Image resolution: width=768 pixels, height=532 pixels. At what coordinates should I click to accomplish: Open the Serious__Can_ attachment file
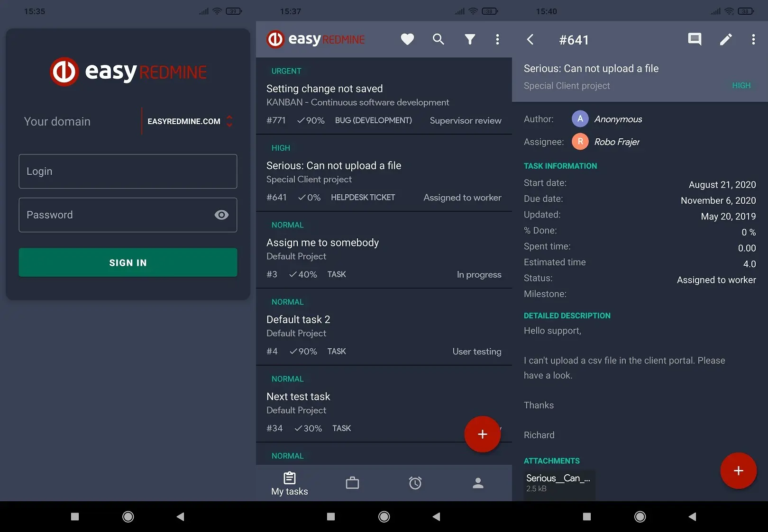pyautogui.click(x=559, y=483)
